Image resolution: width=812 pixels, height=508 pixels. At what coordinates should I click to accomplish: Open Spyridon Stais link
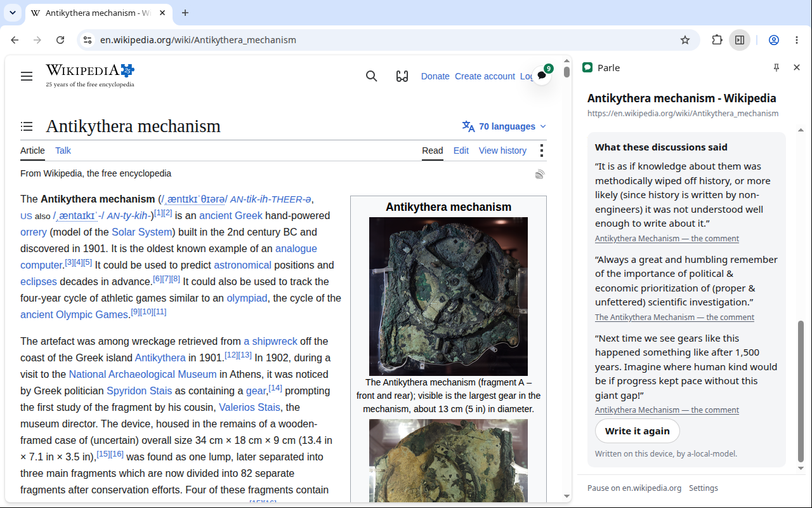139,391
